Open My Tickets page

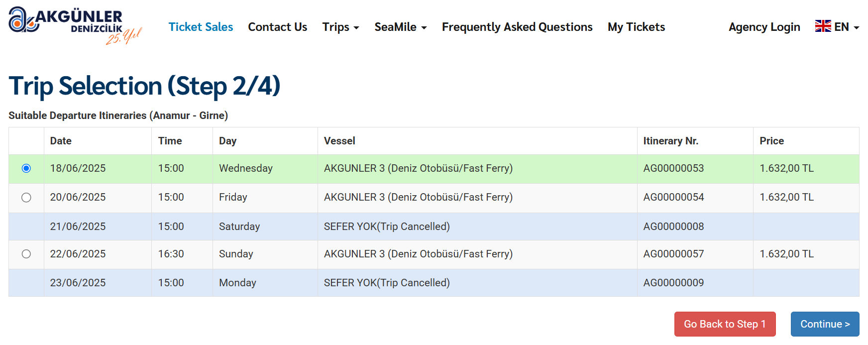pos(636,27)
